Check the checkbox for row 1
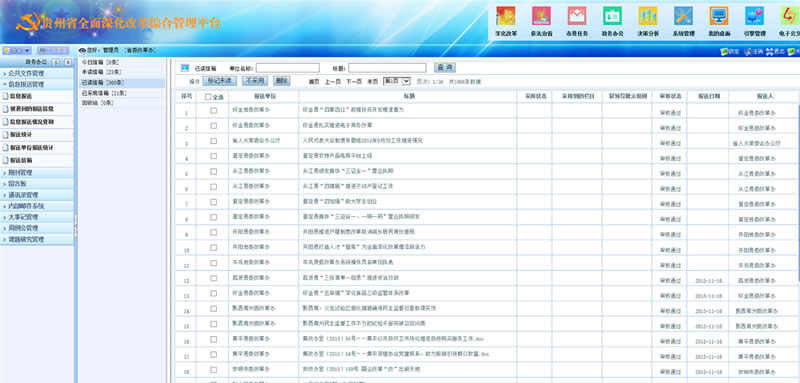The image size is (800, 383). [213, 110]
